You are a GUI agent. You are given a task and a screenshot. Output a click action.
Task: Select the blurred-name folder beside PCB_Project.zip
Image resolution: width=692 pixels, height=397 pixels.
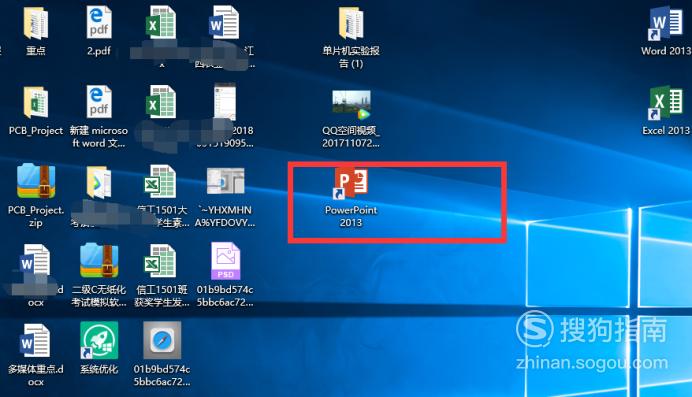[99, 182]
